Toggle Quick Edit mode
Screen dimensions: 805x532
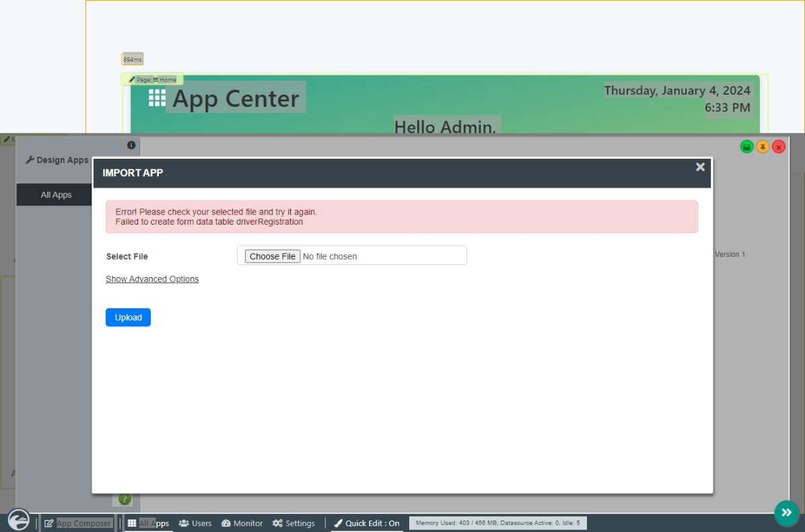(x=367, y=523)
